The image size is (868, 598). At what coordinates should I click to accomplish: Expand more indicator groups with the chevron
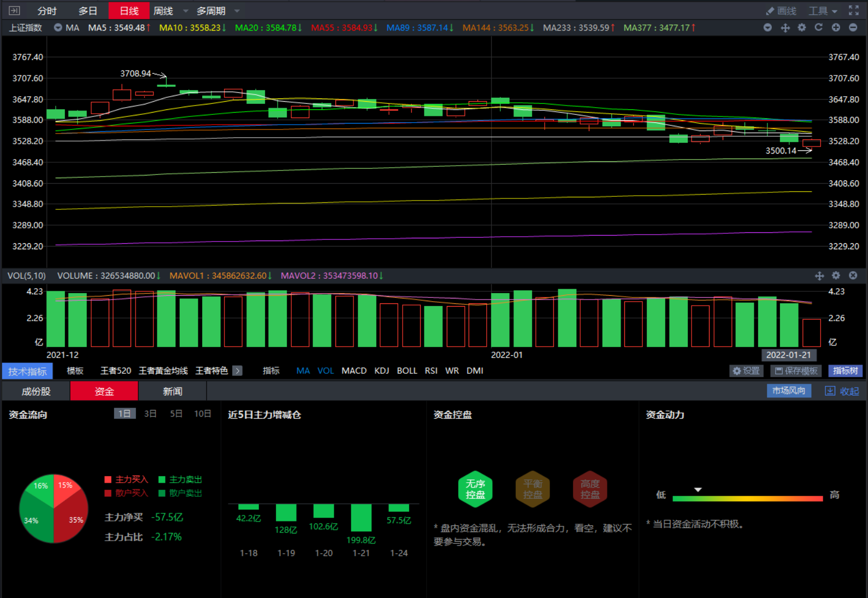(237, 371)
